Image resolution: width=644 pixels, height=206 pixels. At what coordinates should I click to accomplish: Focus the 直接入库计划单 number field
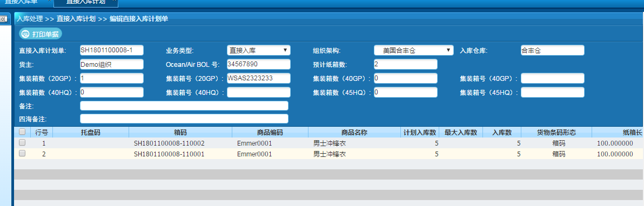pyautogui.click(x=112, y=50)
